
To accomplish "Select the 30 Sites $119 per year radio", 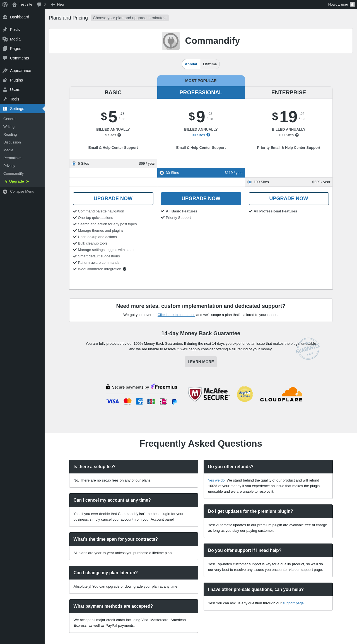I will [162, 173].
